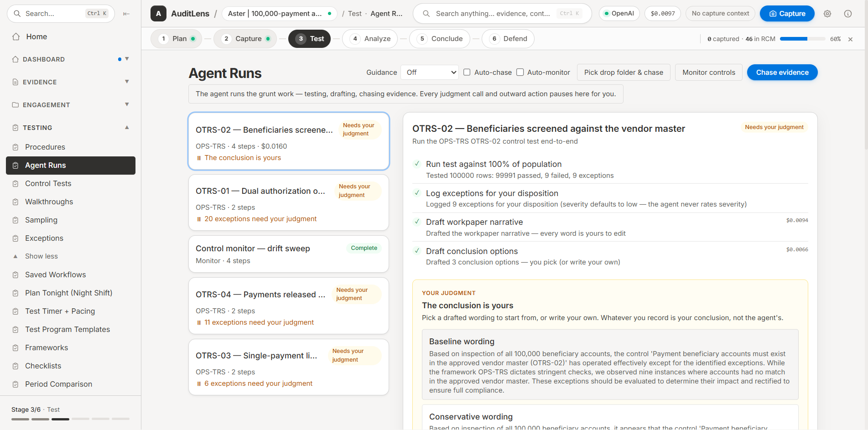868x430 pixels.
Task: Open the Aster 100,000-payment engagement selector
Action: [280, 14]
